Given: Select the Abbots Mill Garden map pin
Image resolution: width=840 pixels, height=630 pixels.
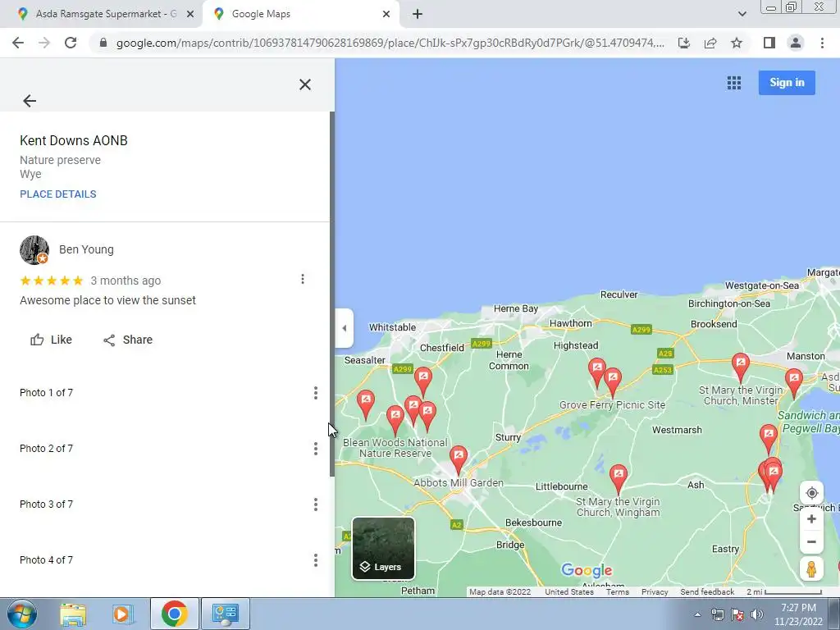Looking at the screenshot, I should (458, 459).
